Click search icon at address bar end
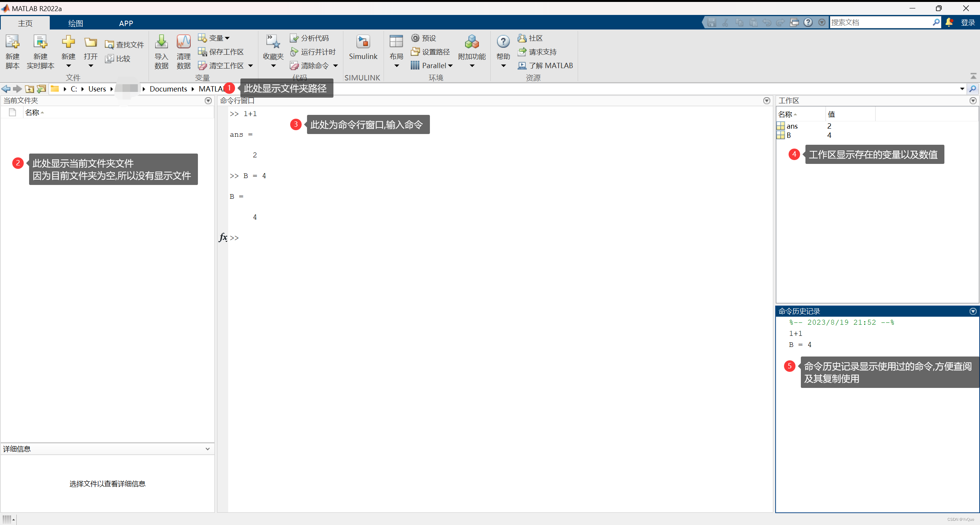Image resolution: width=980 pixels, height=525 pixels. click(973, 89)
